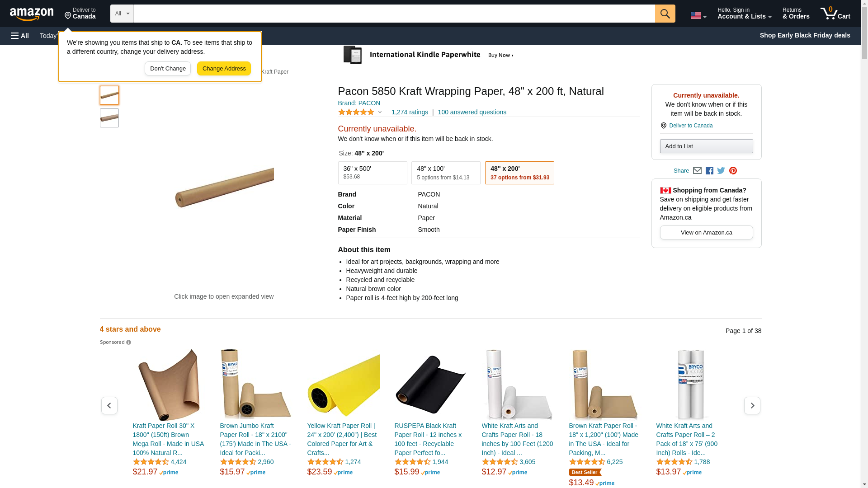Go to the Amazon home logo
Image resolution: width=868 pixels, height=488 pixels.
pyautogui.click(x=32, y=14)
